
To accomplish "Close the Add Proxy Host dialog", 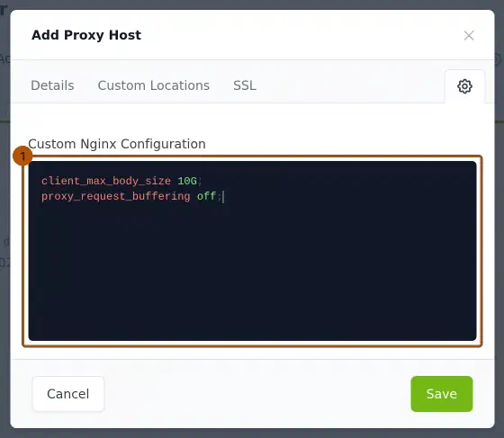I will (x=469, y=35).
